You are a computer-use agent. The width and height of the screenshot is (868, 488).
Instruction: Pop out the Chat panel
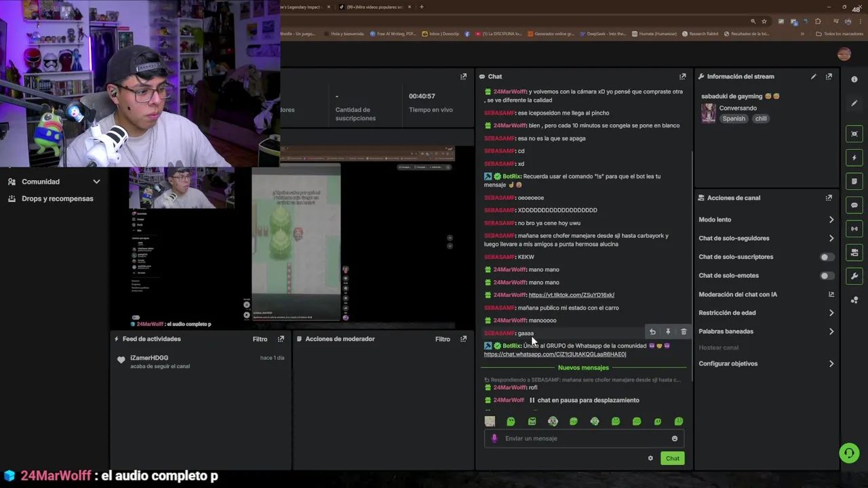[x=682, y=77]
